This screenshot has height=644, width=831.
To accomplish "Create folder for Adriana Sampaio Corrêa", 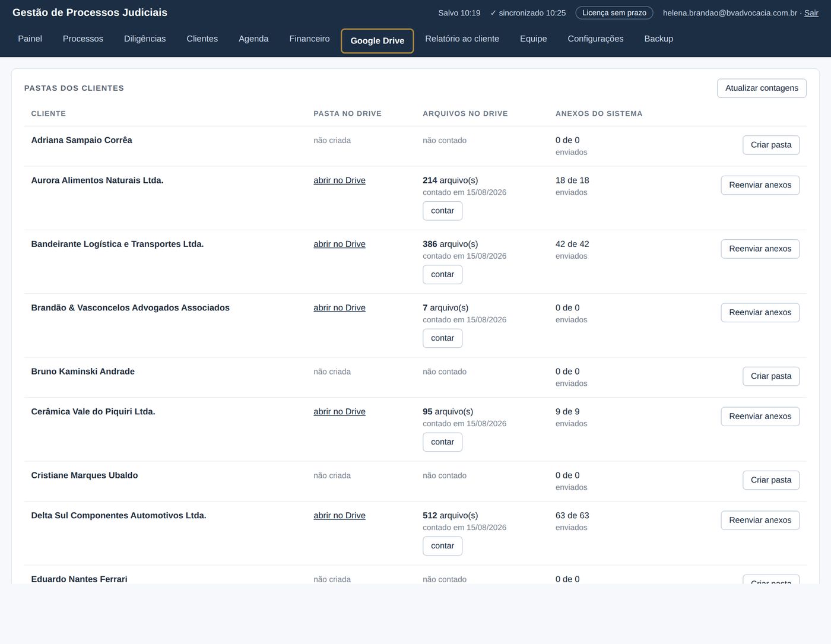I will pos(771,145).
